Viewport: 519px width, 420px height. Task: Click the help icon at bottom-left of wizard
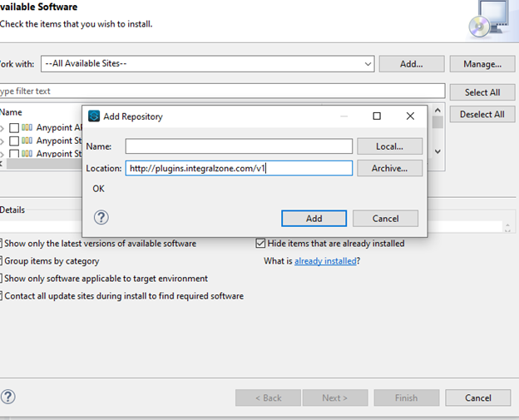7,397
